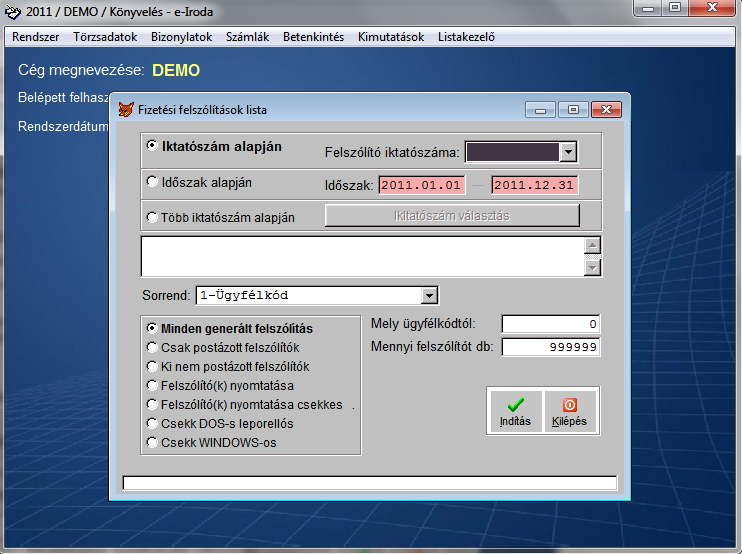
Task: Click the 'Mennyi felszólítót db' field
Action: [550, 347]
